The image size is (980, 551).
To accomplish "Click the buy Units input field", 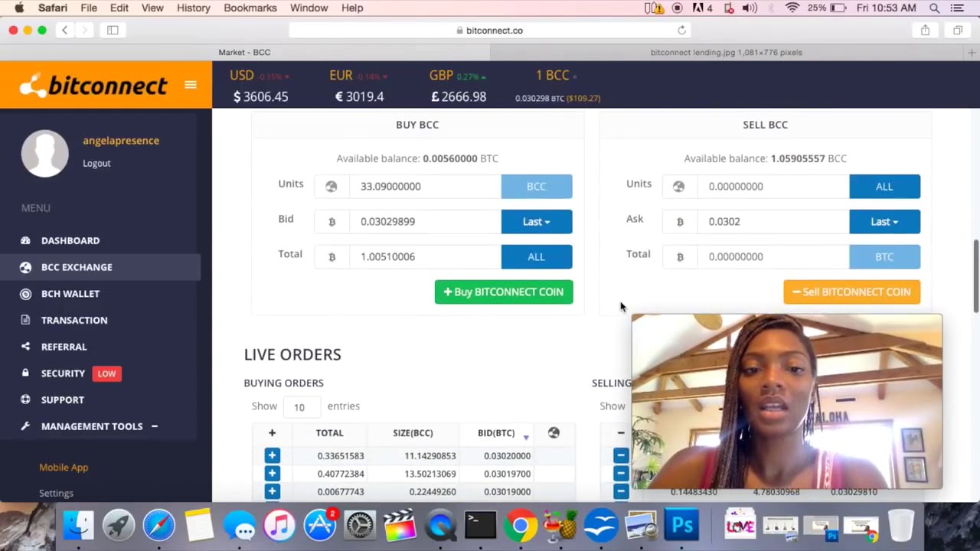I will coord(425,186).
